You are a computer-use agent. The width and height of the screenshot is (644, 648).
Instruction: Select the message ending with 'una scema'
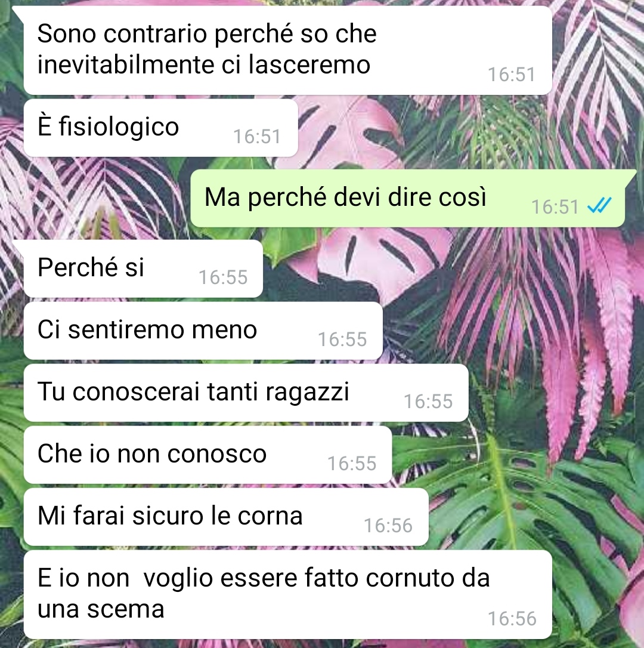[x=288, y=594]
